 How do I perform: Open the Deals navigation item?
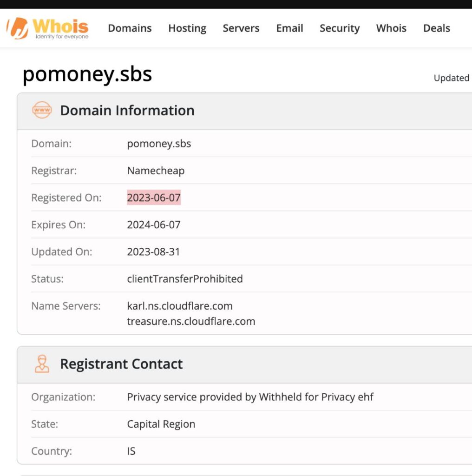[436, 28]
